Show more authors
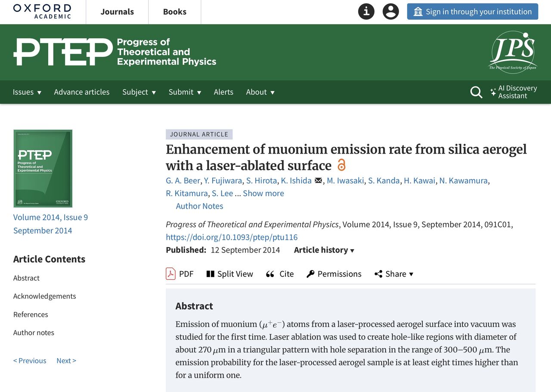551x392 pixels. pos(263,193)
